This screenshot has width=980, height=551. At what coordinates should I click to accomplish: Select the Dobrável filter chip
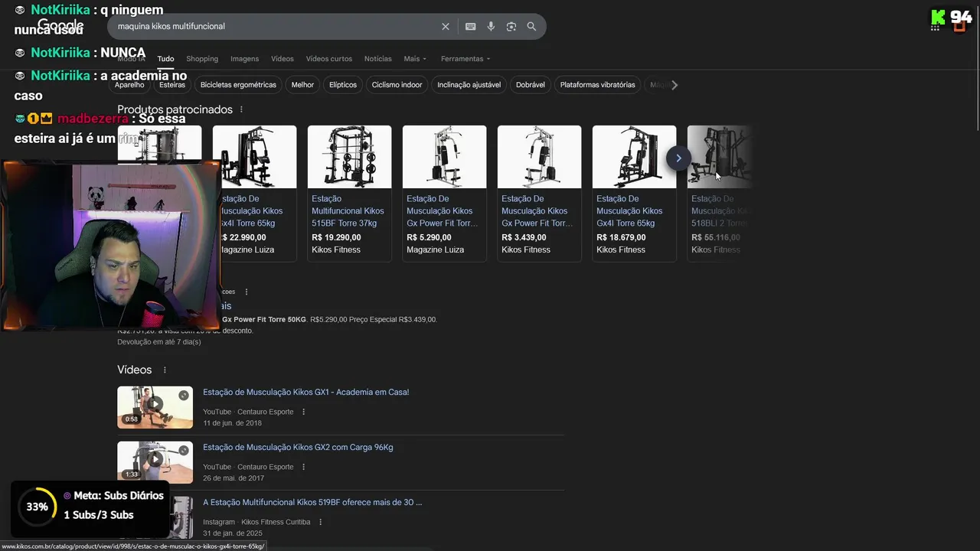tap(531, 85)
